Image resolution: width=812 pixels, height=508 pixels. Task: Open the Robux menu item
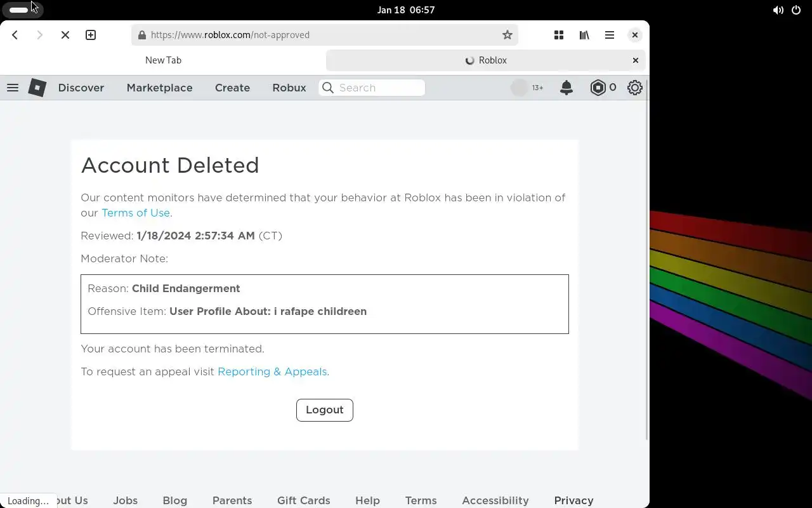tap(289, 88)
